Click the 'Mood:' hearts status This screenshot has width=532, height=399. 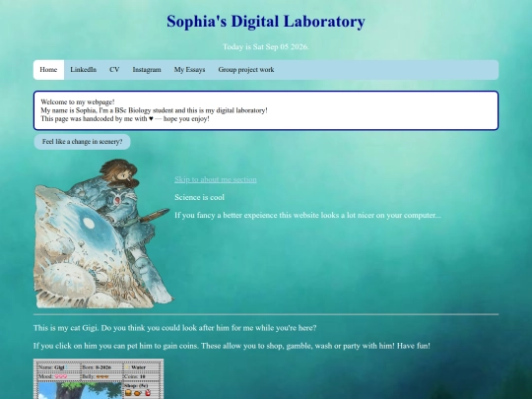(52, 376)
